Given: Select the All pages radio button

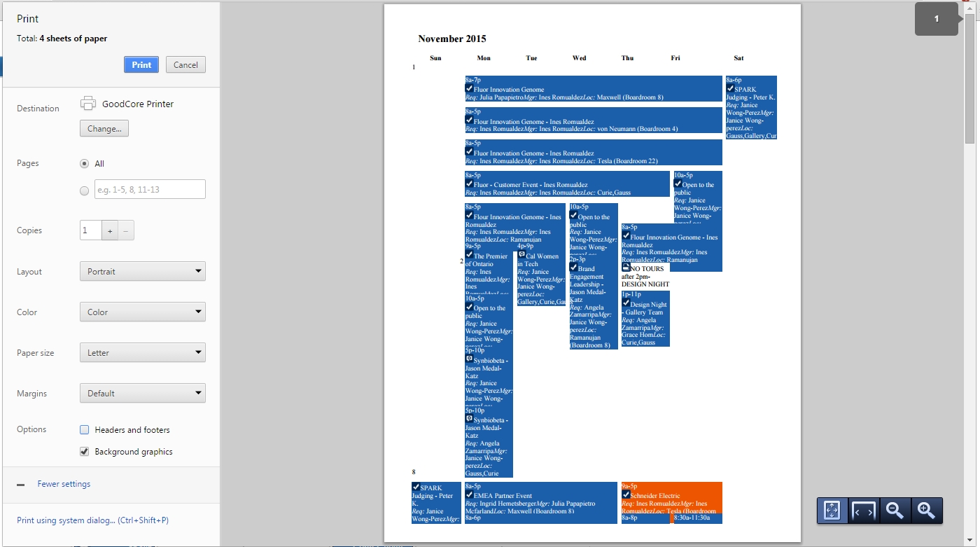Looking at the screenshot, I should (x=85, y=164).
